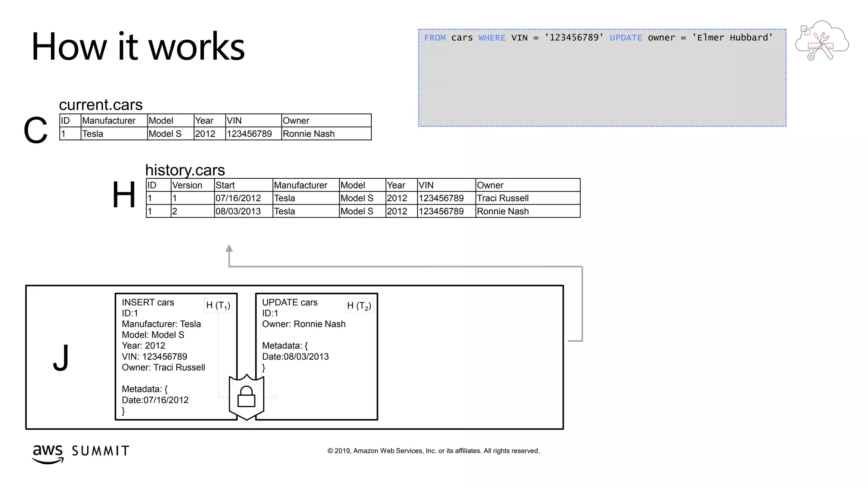Click Ronnie Nash in current.cars table
Image resolution: width=868 pixels, height=488 pixels.
tap(309, 134)
